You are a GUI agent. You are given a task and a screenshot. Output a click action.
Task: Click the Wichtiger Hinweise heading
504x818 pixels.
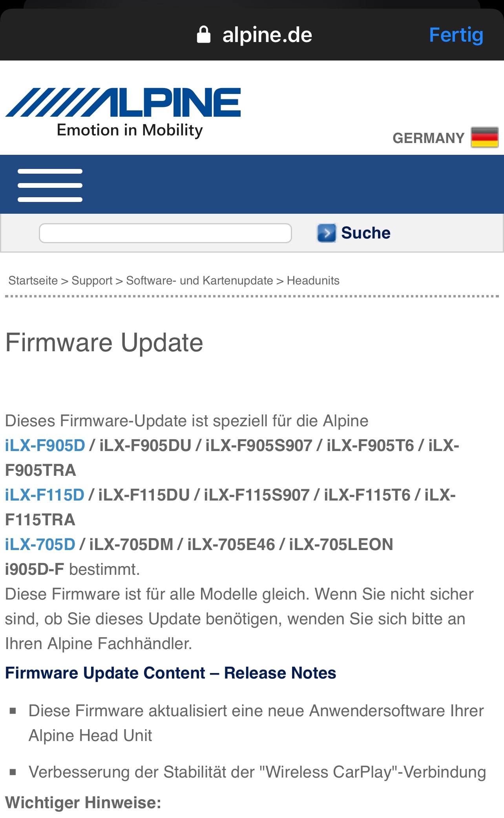click(x=83, y=803)
